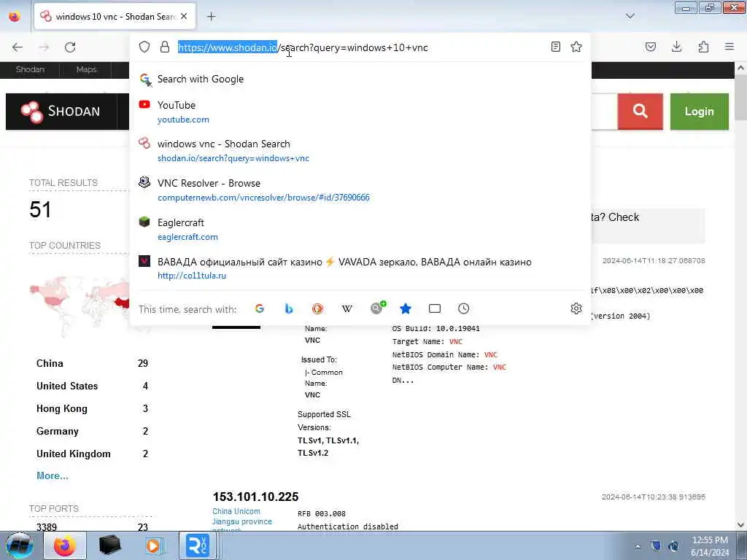Open Firefox downloads panel
Viewport: 747px width, 560px height.
pos(676,47)
